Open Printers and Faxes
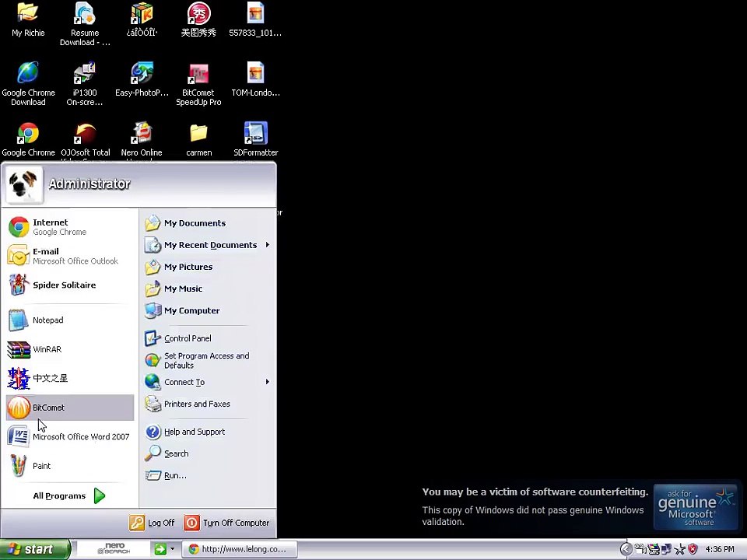 [x=208, y=404]
